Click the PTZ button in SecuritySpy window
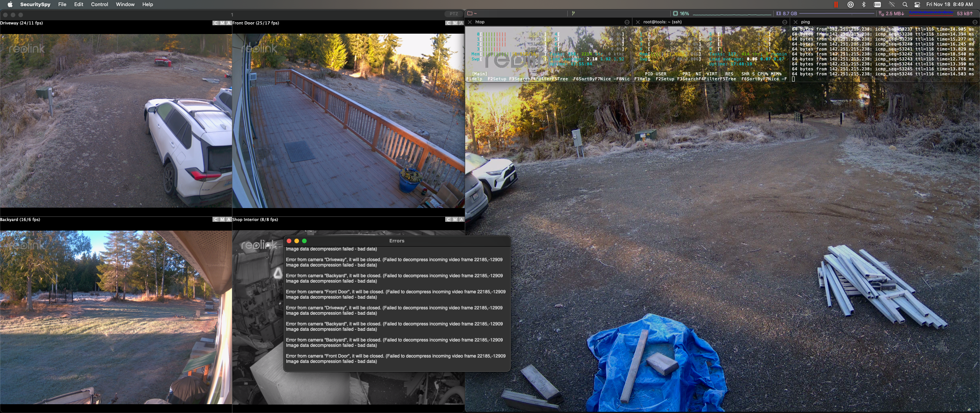Viewport: 980px width, 413px height. pyautogui.click(x=454, y=14)
